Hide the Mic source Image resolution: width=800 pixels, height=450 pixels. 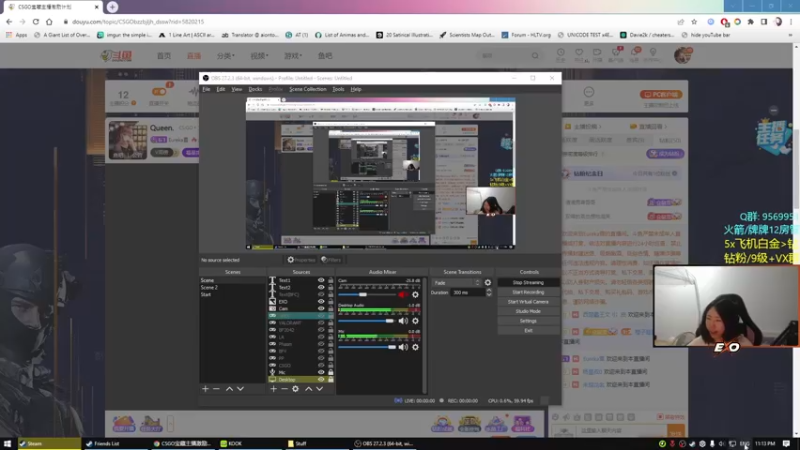click(x=321, y=372)
